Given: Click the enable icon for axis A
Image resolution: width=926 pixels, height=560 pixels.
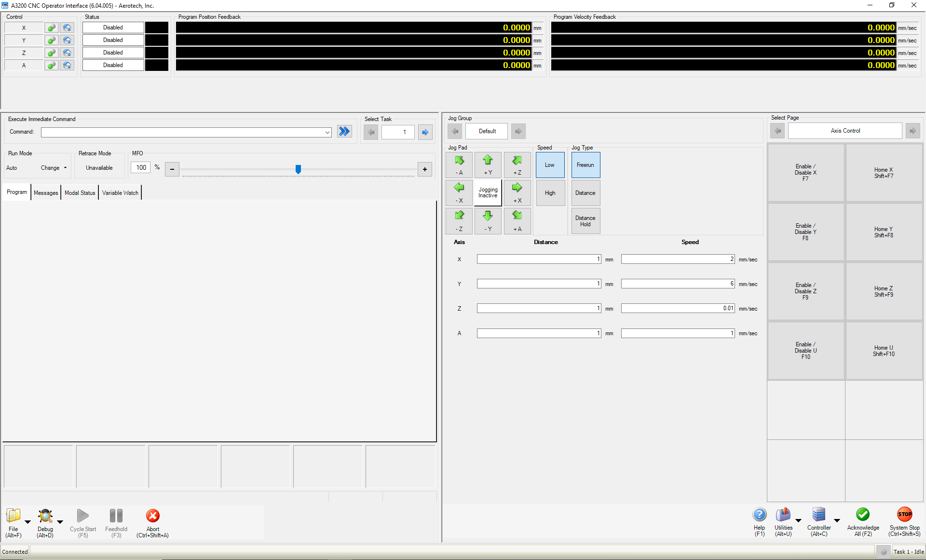Looking at the screenshot, I should point(51,65).
